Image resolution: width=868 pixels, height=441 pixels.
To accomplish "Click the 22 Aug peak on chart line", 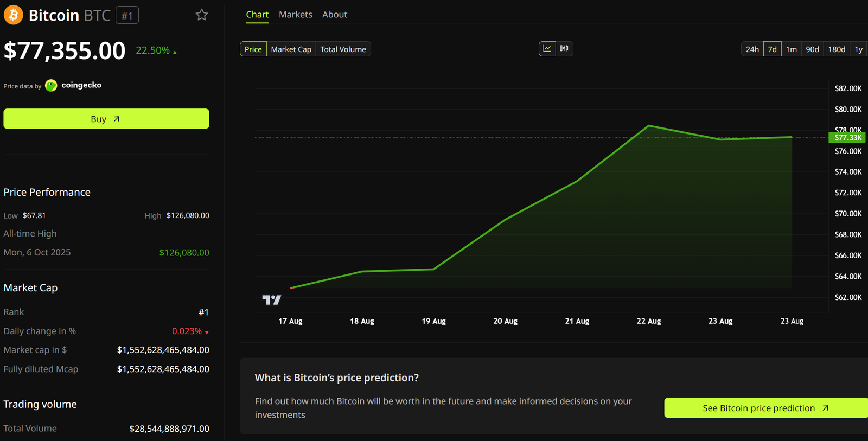I will tap(649, 126).
